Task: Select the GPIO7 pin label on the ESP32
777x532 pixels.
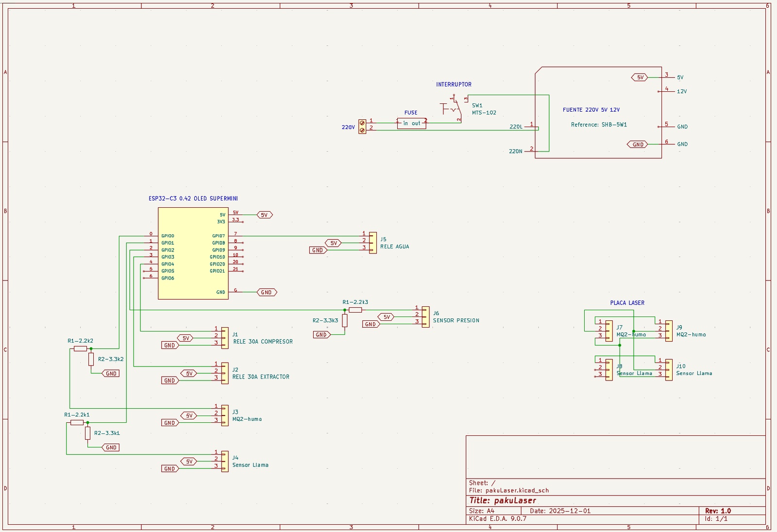Action: [219, 236]
